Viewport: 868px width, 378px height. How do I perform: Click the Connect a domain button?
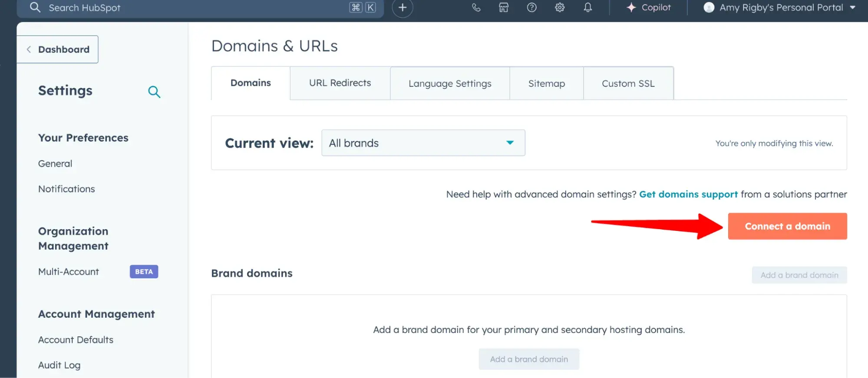pyautogui.click(x=787, y=226)
